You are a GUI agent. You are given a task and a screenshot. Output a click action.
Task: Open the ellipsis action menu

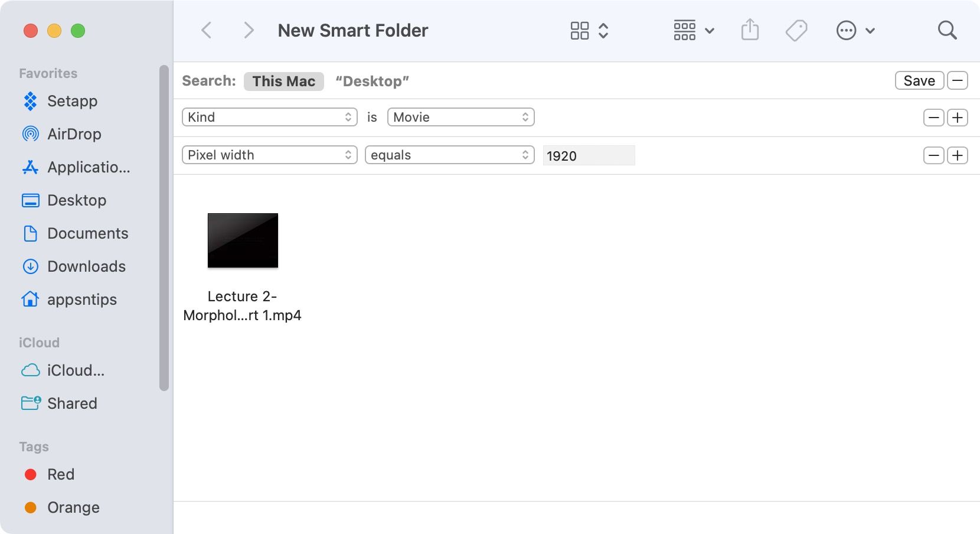[855, 30]
